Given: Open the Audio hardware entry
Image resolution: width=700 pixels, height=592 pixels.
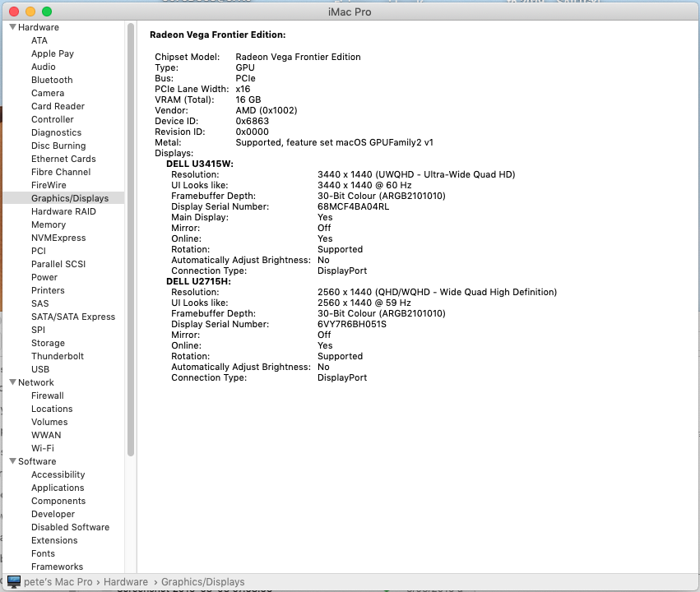Looking at the screenshot, I should tap(44, 67).
